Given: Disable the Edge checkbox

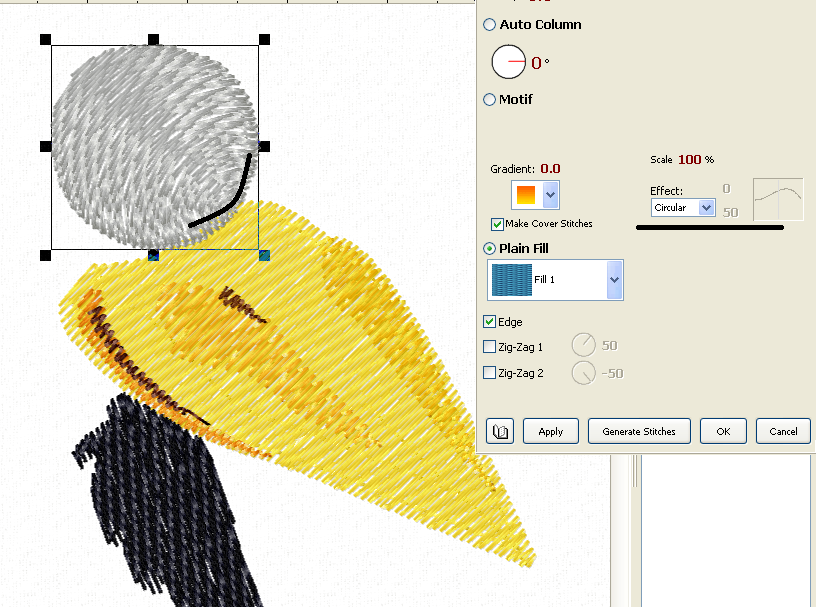Looking at the screenshot, I should 489,322.
